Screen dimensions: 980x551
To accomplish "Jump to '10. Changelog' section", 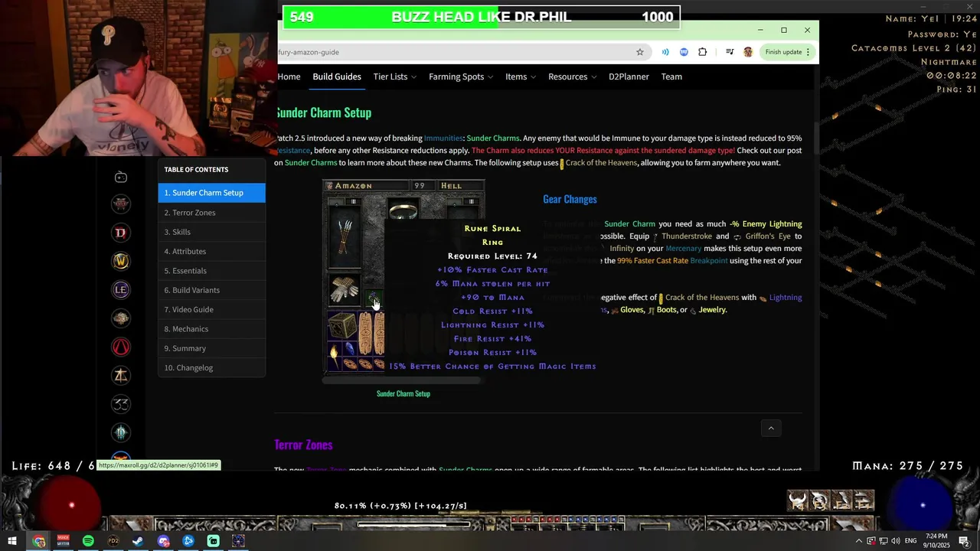I will pyautogui.click(x=212, y=367).
